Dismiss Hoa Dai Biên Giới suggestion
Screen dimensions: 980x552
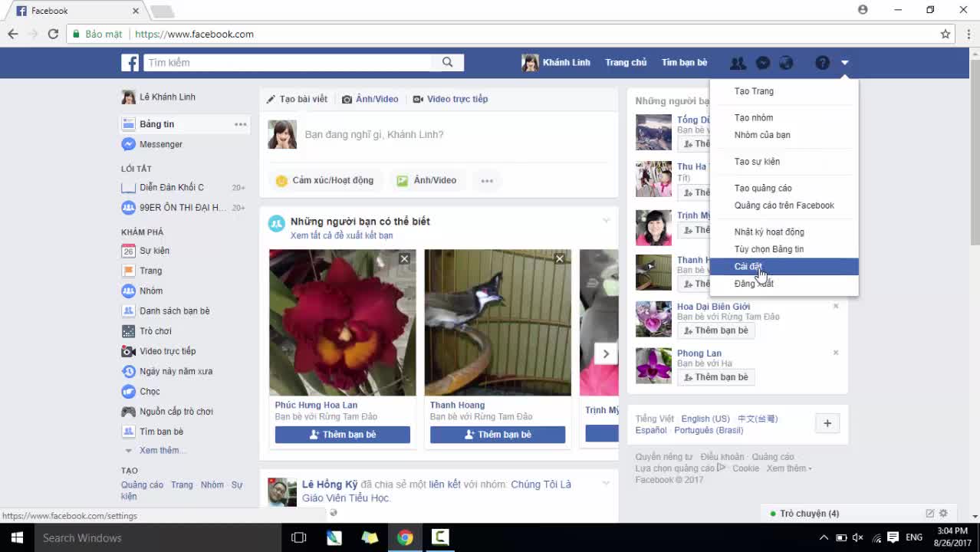(x=836, y=306)
